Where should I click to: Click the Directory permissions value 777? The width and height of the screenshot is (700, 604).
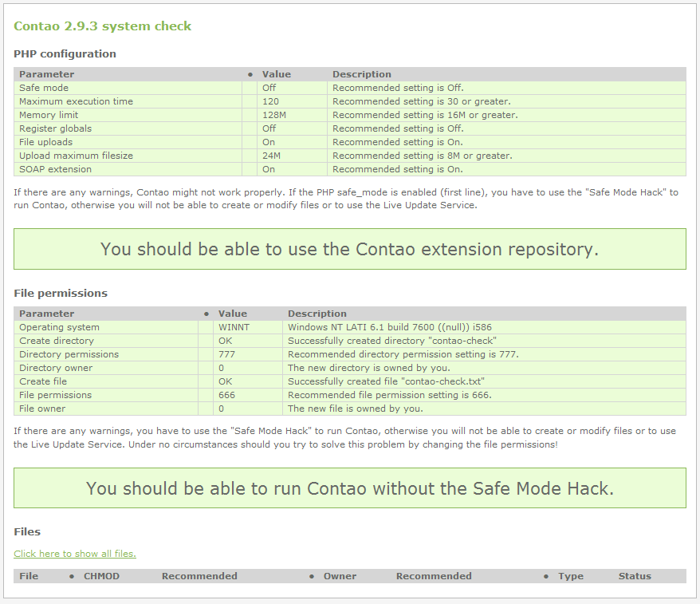click(x=226, y=354)
